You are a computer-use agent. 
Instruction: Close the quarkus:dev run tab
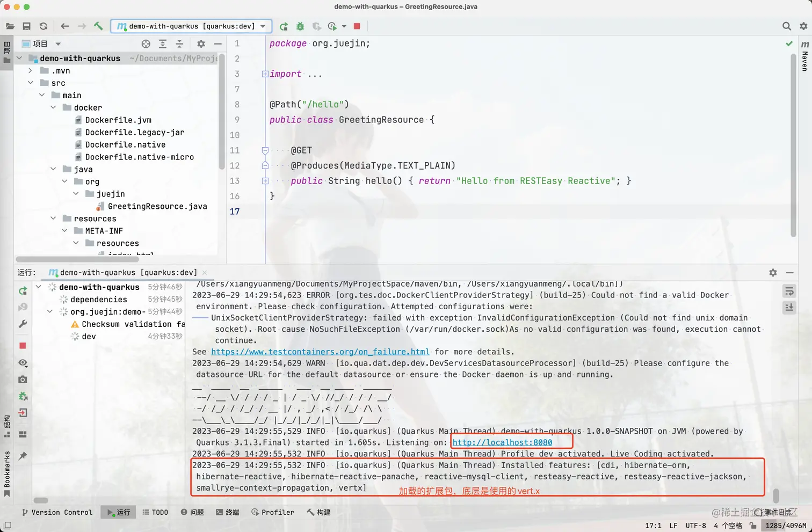[x=205, y=273]
